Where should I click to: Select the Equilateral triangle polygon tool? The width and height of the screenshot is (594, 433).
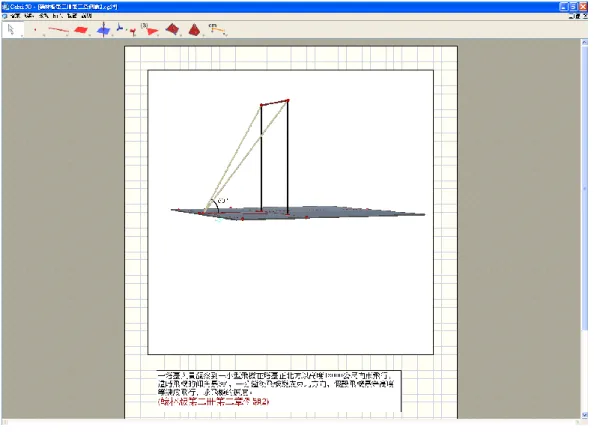[150, 30]
